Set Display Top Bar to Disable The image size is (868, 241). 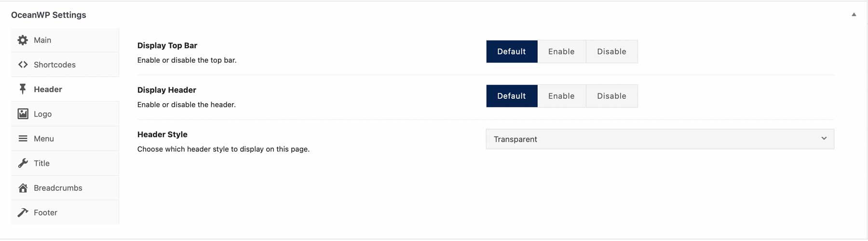click(x=611, y=52)
